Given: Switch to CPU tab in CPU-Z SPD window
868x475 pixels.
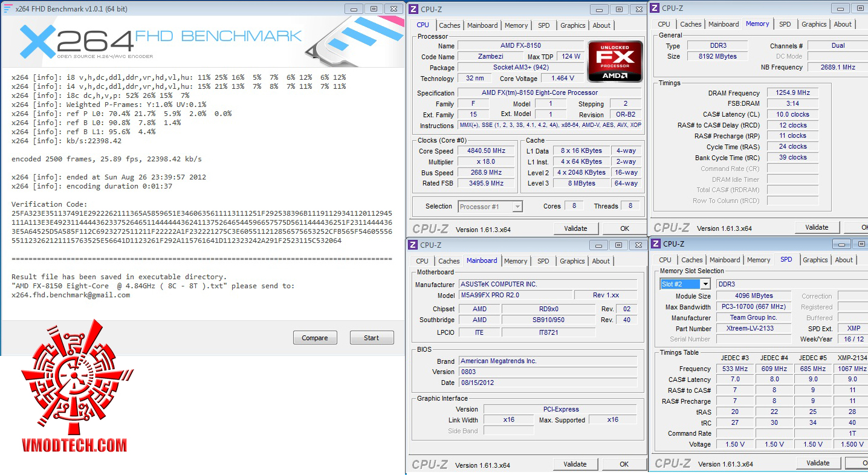Looking at the screenshot, I should point(666,260).
